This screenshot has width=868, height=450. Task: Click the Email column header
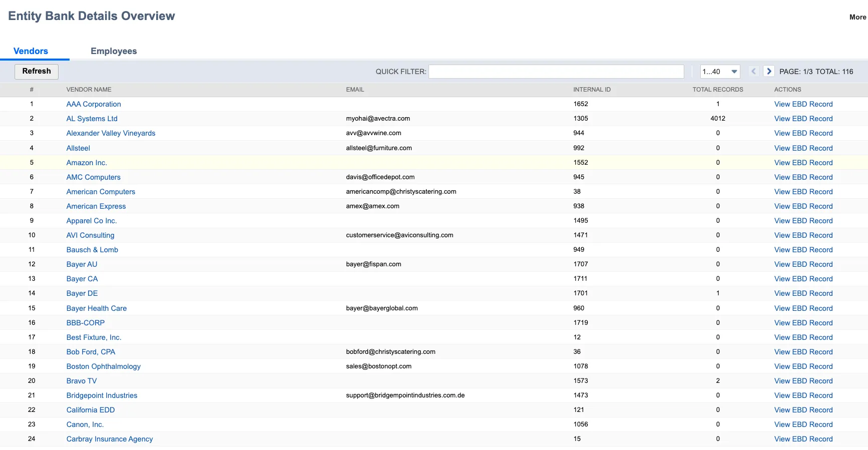(x=355, y=90)
